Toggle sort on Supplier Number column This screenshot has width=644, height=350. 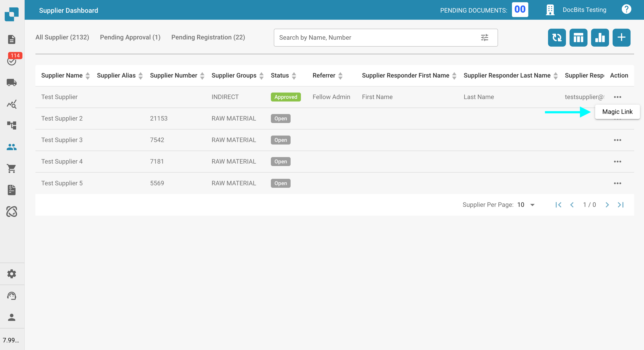(x=202, y=76)
